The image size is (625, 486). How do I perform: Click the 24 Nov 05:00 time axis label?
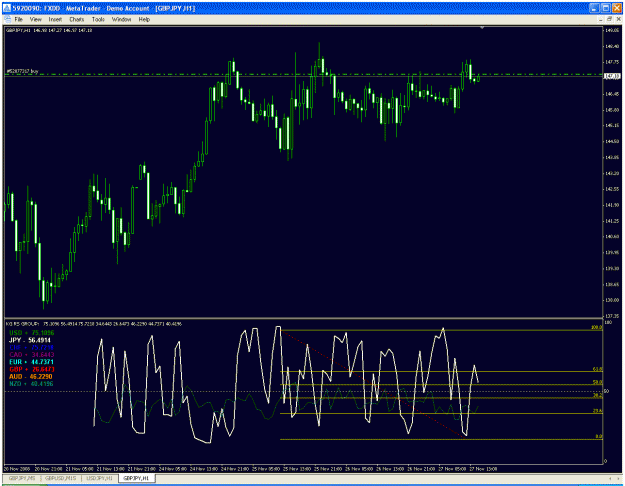[172, 468]
